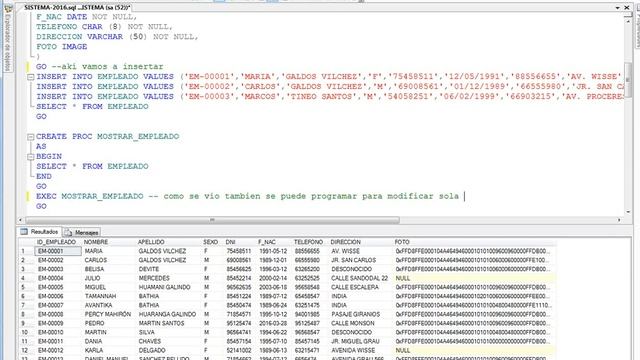Viewport: 640px width, 360px height.
Task: Close the SISTEMA-2016.sql query document
Action: pyautogui.click(x=627, y=7)
